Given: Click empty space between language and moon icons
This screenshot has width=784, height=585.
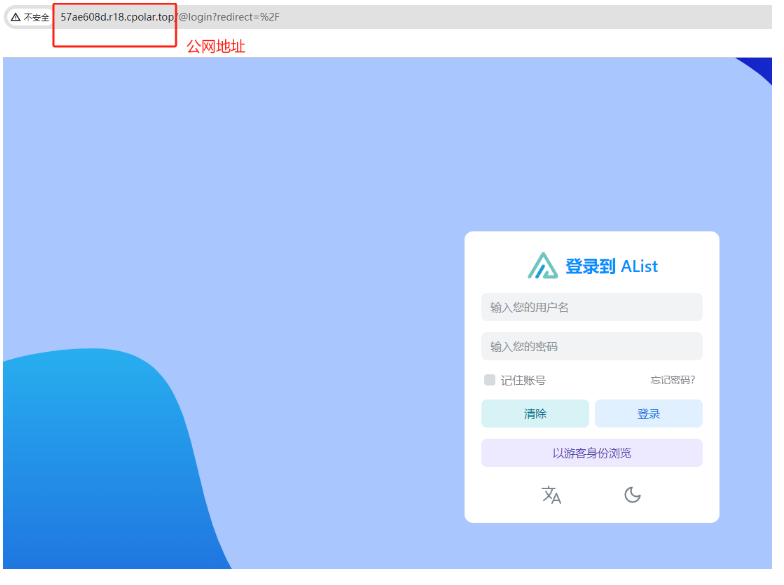Looking at the screenshot, I should click(592, 495).
